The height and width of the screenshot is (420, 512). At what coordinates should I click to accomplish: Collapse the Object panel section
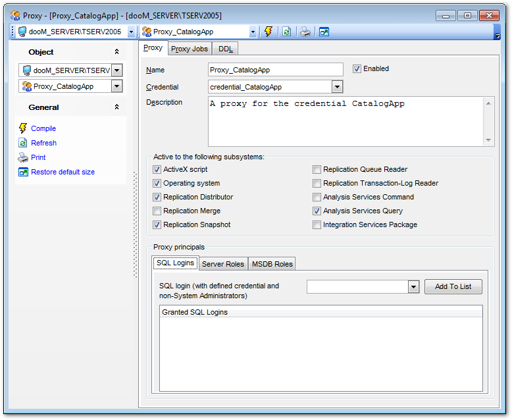(116, 52)
